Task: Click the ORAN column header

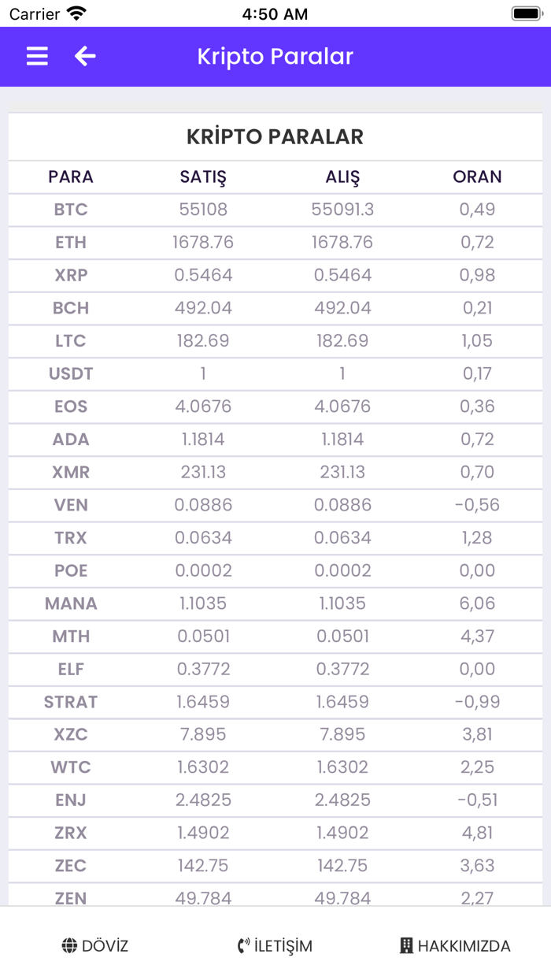Action: (477, 176)
